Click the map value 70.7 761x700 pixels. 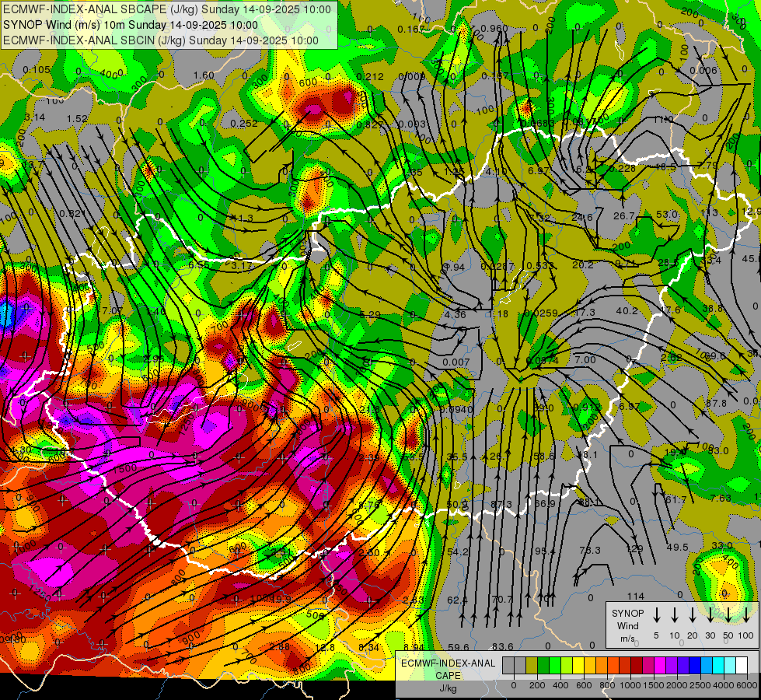(x=502, y=599)
